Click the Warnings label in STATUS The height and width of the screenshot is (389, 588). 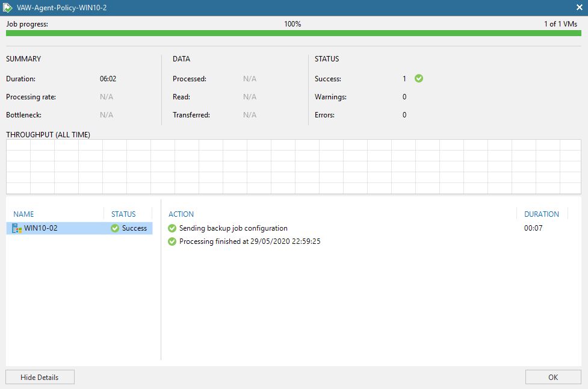coord(330,97)
